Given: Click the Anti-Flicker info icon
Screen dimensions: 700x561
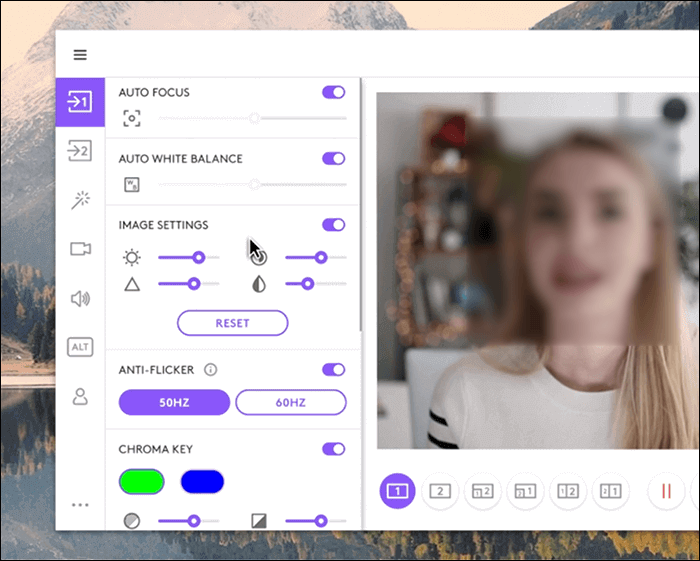Looking at the screenshot, I should point(210,370).
